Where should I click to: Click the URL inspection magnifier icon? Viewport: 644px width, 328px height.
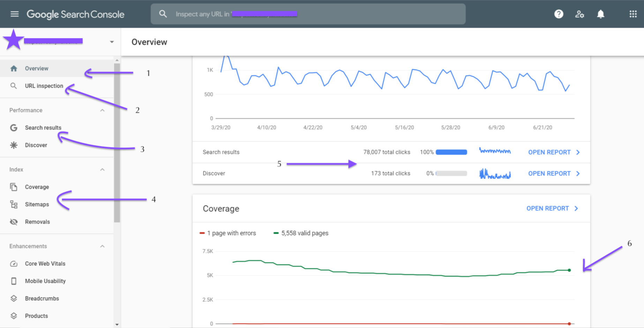[14, 86]
